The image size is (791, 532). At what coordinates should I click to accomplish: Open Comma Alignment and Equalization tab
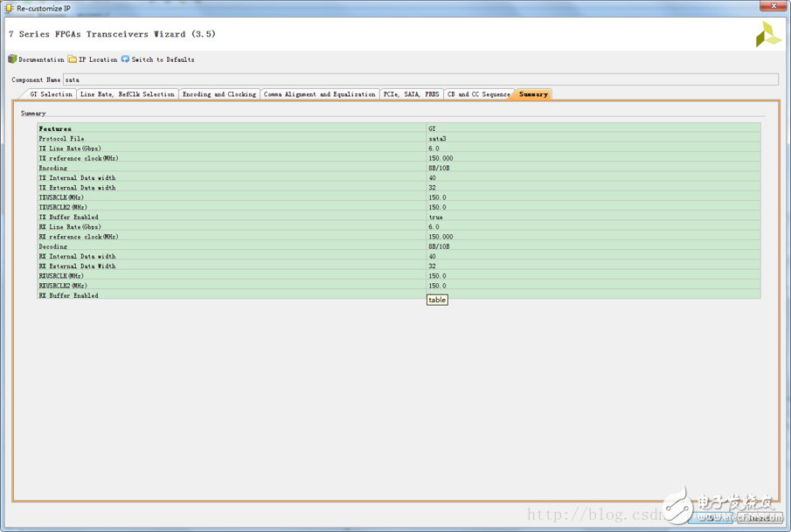tap(319, 94)
